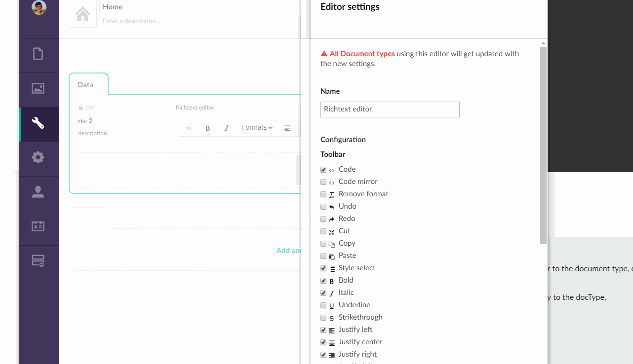This screenshot has height=364, width=633.
Task: Enable the Paste toolbar option
Action: (x=323, y=256)
